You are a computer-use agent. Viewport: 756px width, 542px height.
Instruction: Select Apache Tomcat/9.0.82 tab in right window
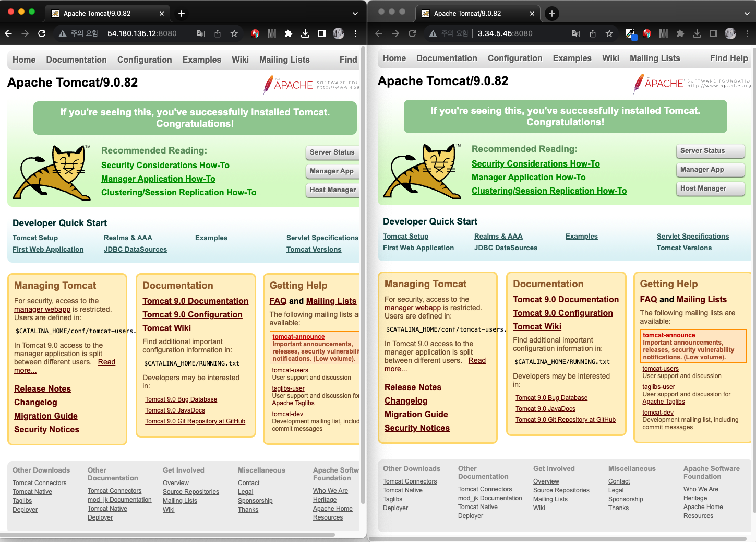coord(479,14)
